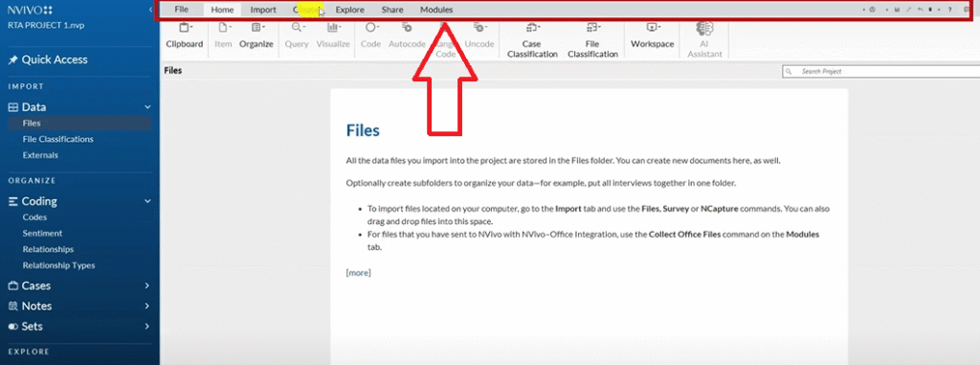
Task: Click the Save icon in title bar
Action: click(897, 10)
